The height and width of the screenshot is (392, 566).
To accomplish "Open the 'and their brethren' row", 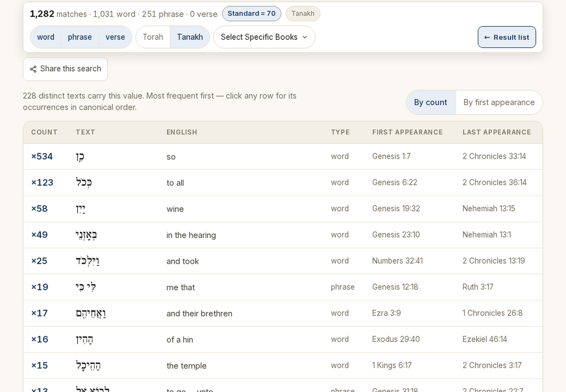I will click(283, 313).
